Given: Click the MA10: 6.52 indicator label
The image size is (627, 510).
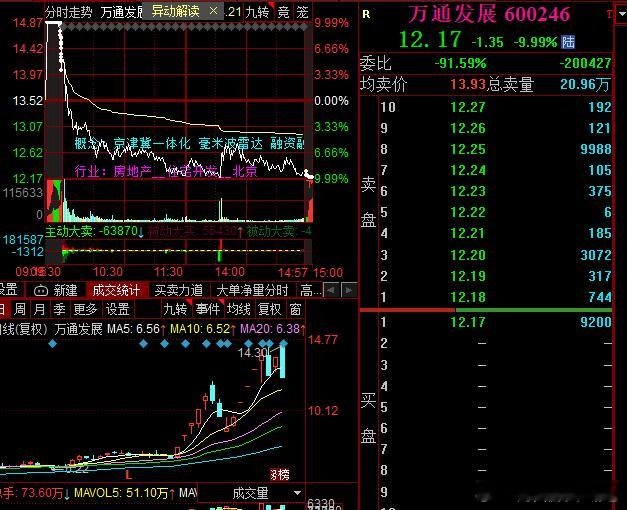Looking at the screenshot, I should click(x=201, y=329).
